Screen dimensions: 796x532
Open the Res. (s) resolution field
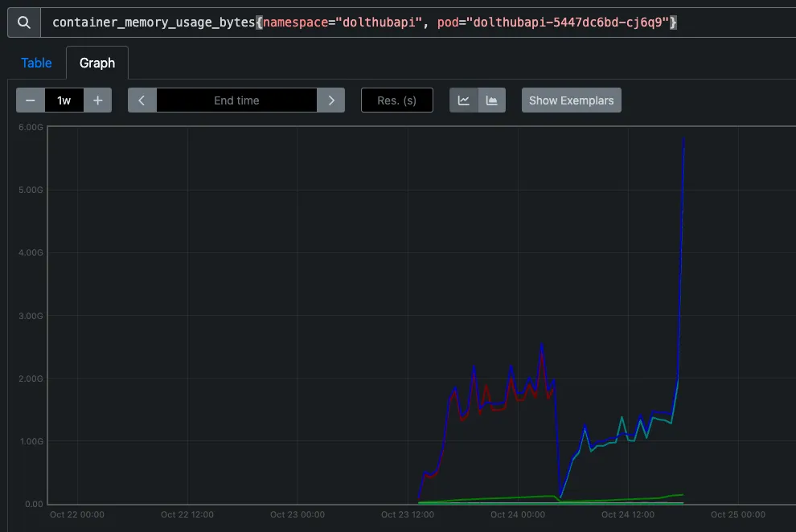coord(396,100)
